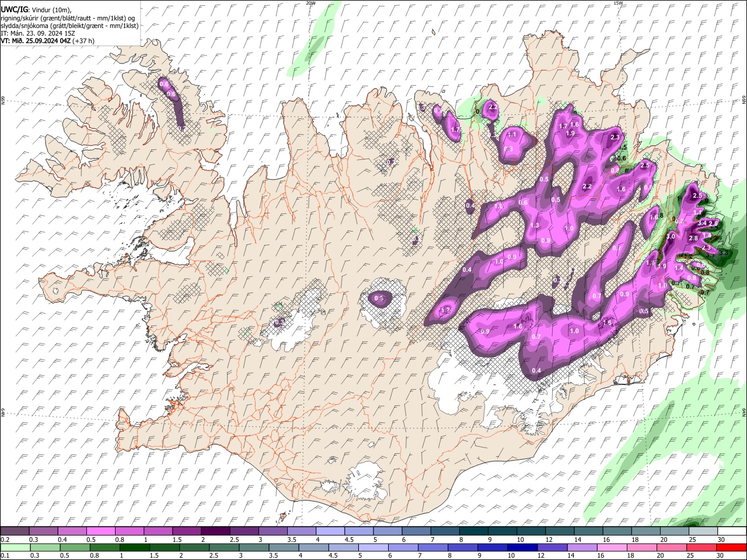This screenshot has width=747, height=560.
Task: Click the '15W' longitude label
Action: point(618,3)
